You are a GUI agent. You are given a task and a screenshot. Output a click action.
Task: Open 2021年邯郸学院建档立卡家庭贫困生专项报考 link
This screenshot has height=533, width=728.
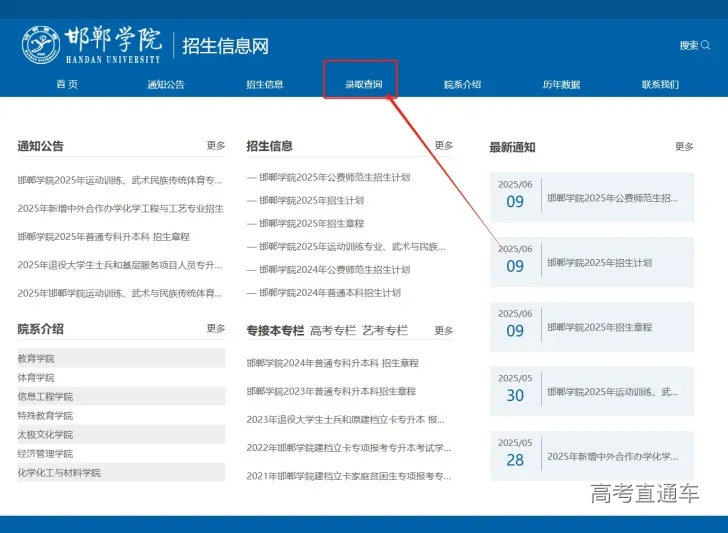click(349, 476)
